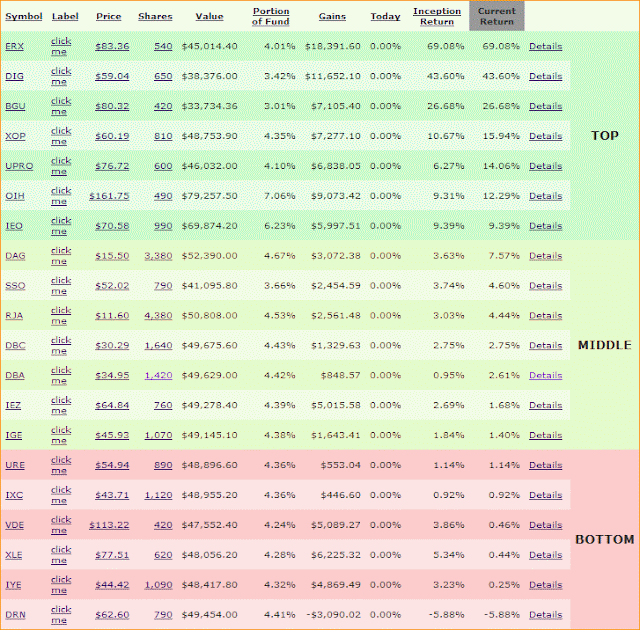Image resolution: width=640 pixels, height=630 pixels.
Task: Open Details for the IGE row
Action: click(x=545, y=435)
